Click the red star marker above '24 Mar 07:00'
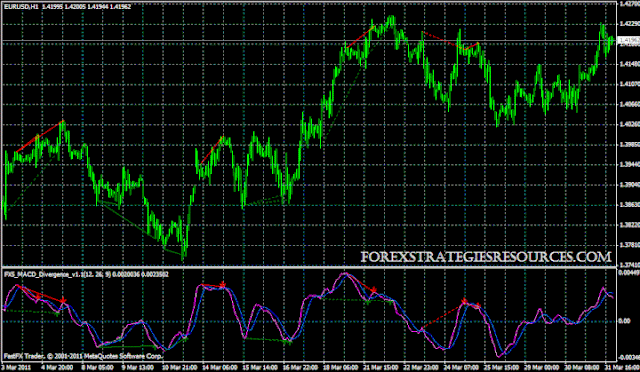The image size is (640, 372). [x=464, y=301]
